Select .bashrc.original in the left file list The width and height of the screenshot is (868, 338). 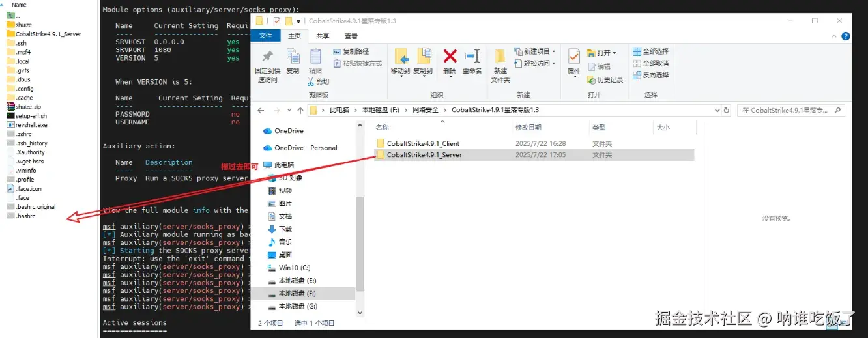click(x=31, y=206)
